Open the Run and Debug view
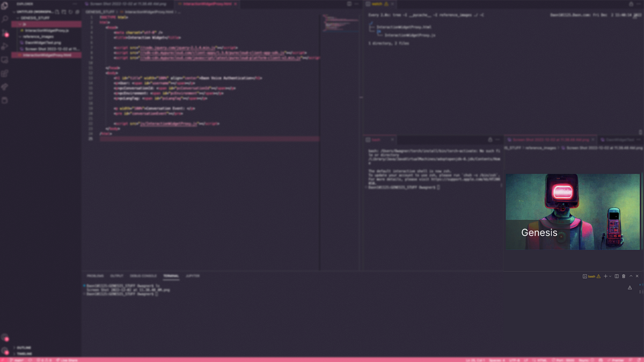Screen dimensions: 644x362 coord(4,46)
